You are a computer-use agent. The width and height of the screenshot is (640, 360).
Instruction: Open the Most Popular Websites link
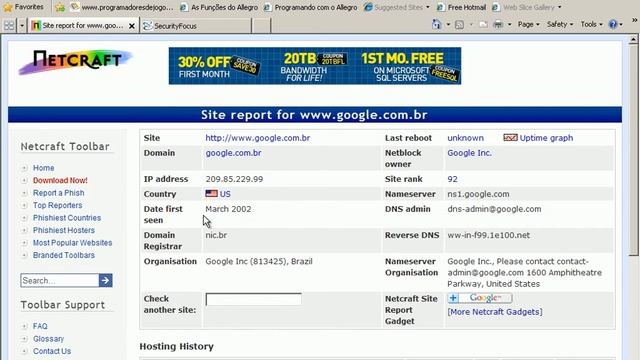tap(73, 243)
